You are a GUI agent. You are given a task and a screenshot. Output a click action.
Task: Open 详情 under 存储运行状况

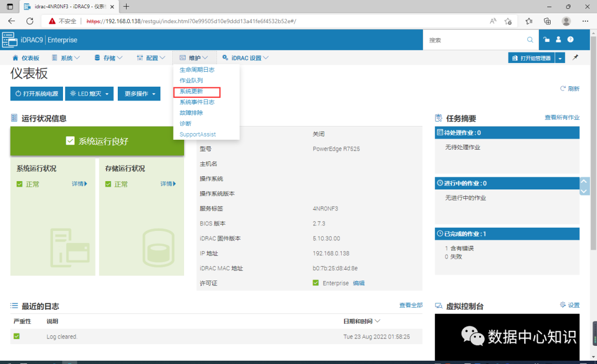pos(168,184)
